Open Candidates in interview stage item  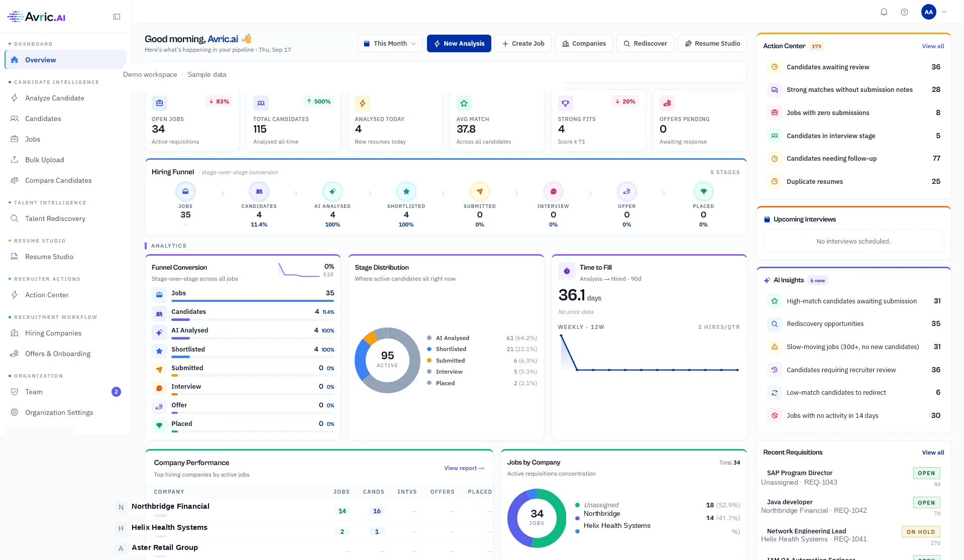(853, 136)
